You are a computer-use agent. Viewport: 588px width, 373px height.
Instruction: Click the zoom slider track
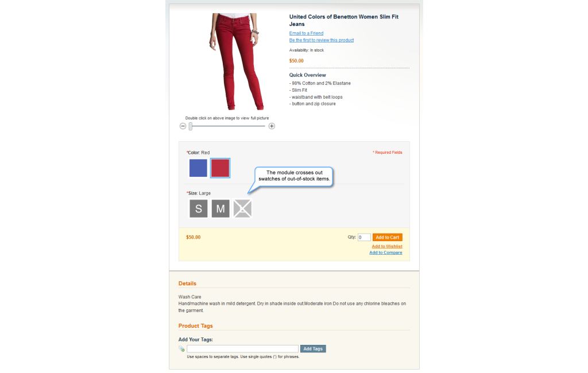[x=227, y=126]
